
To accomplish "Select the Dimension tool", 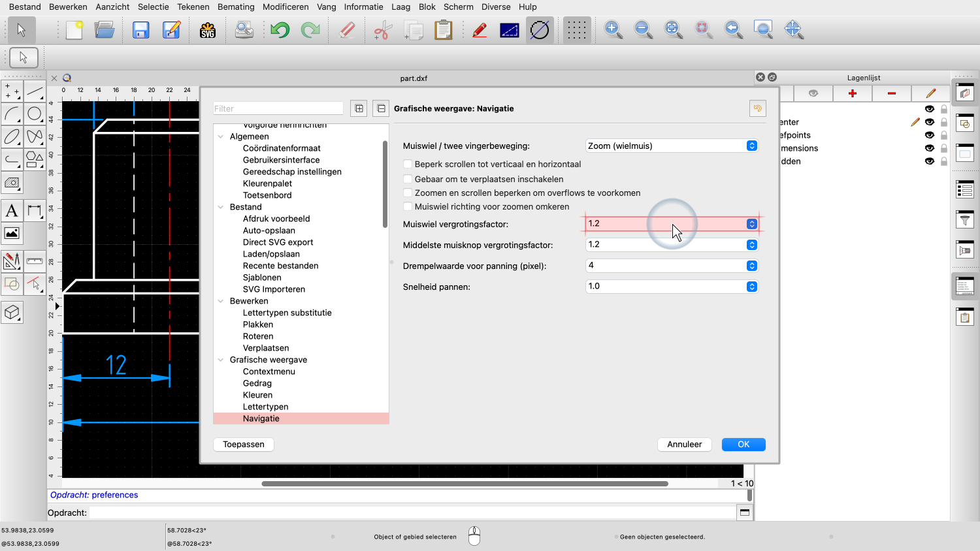I will click(x=35, y=210).
